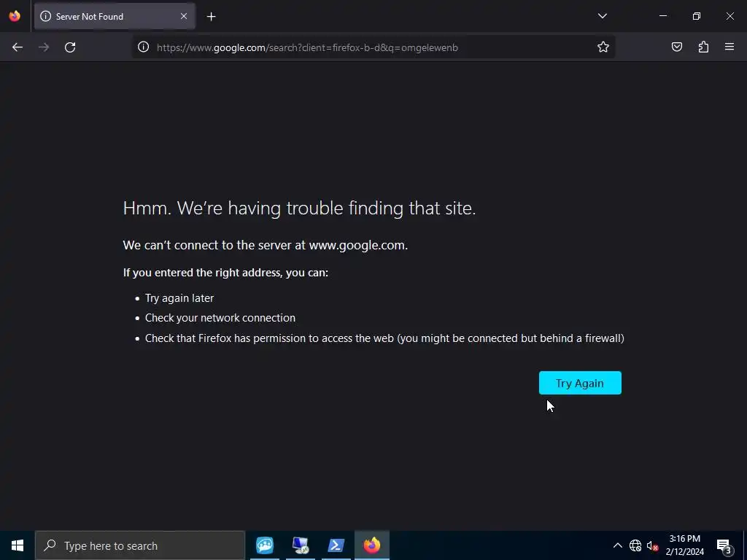The image size is (747, 560).
Task: Click the Type here to search box
Action: [140, 545]
